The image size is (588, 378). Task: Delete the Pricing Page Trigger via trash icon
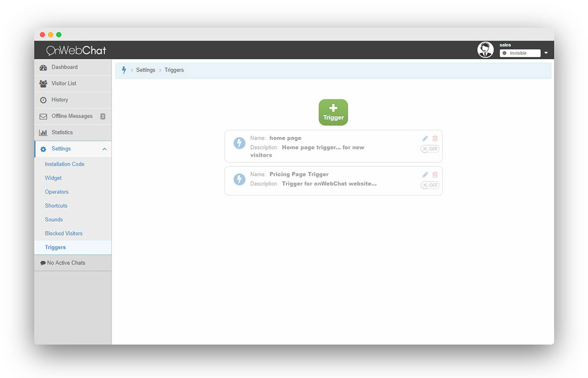(x=435, y=174)
